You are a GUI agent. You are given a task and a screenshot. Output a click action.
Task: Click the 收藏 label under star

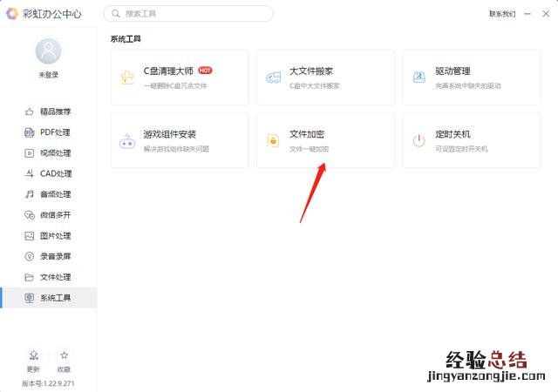(x=64, y=369)
